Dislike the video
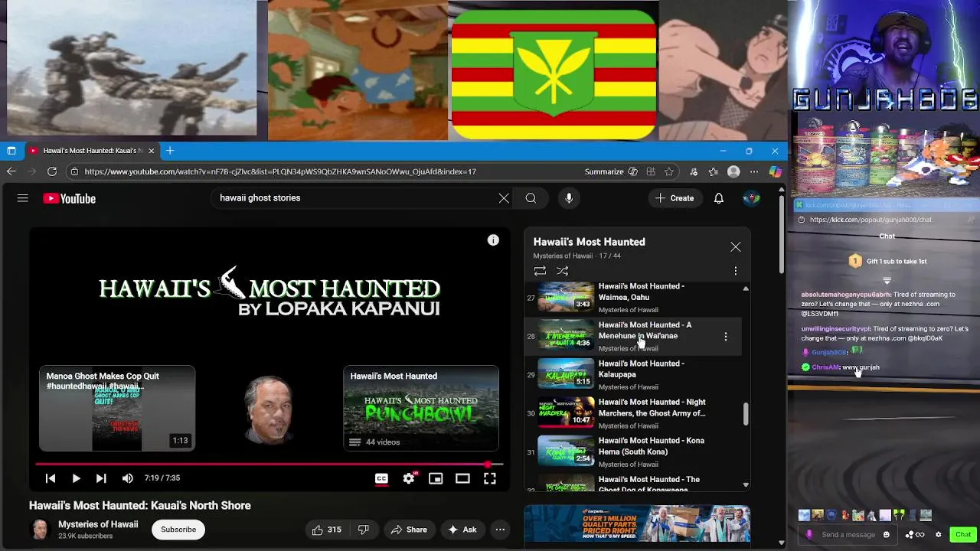980x551 pixels. click(364, 530)
